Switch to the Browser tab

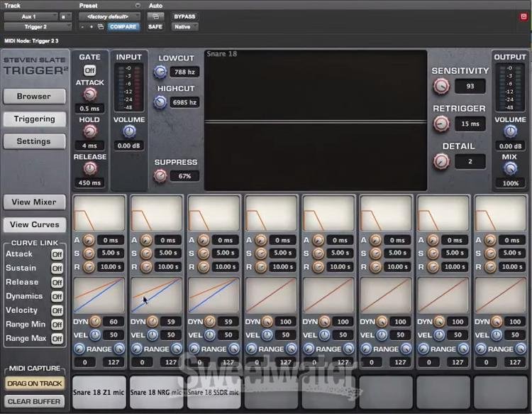(34, 97)
